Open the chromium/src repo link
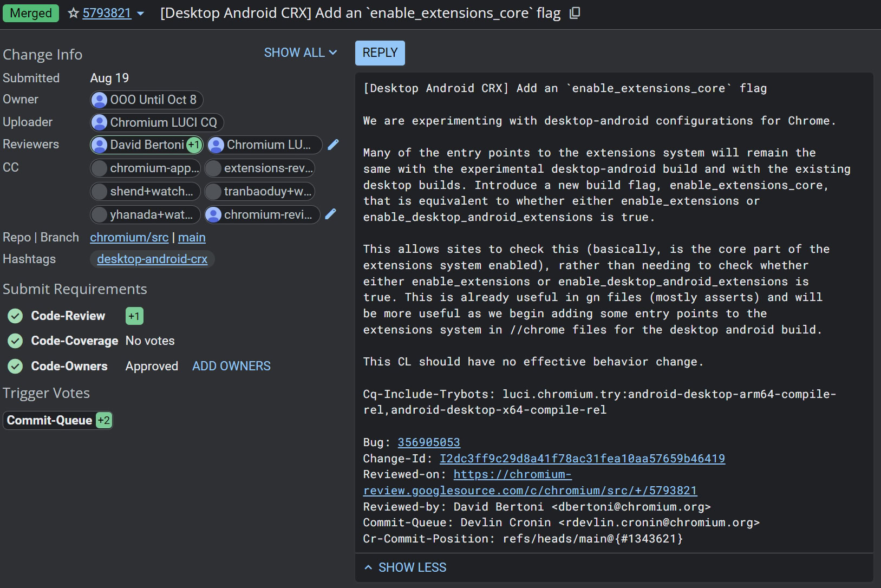This screenshot has width=881, height=588. [x=129, y=238]
